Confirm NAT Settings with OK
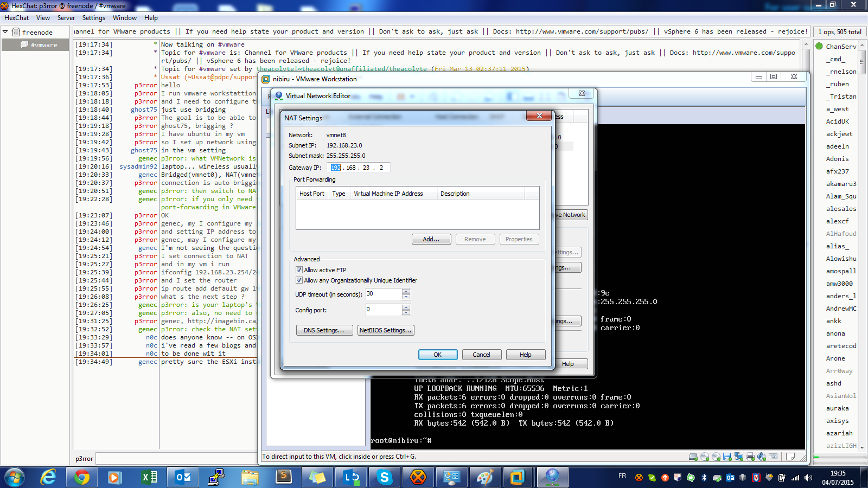Viewport: 868px width, 488px height. click(437, 355)
